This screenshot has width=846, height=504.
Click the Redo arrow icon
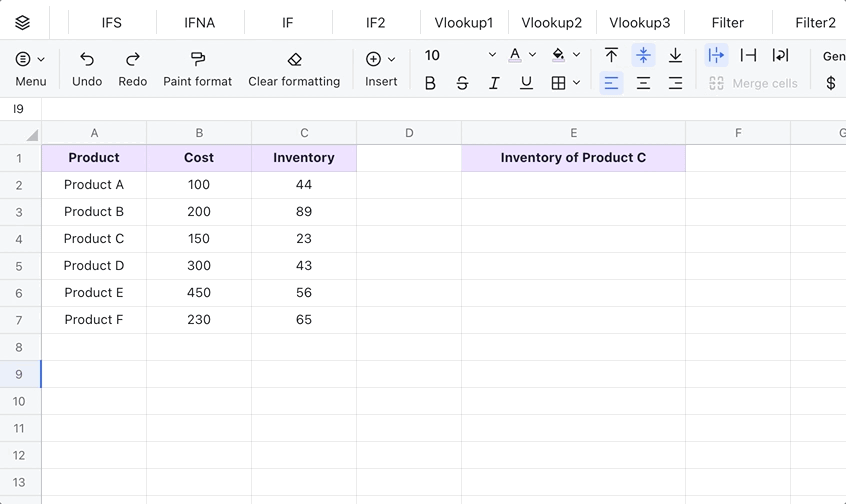coord(132,60)
